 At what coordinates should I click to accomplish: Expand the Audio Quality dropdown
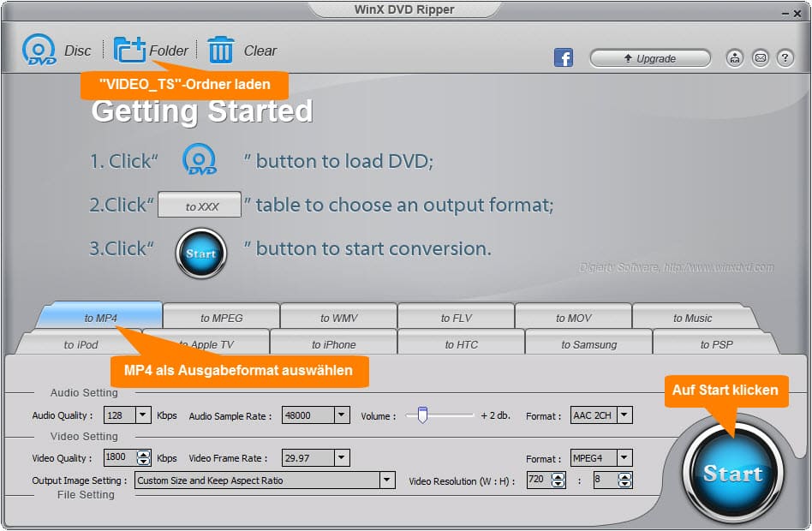pyautogui.click(x=142, y=415)
